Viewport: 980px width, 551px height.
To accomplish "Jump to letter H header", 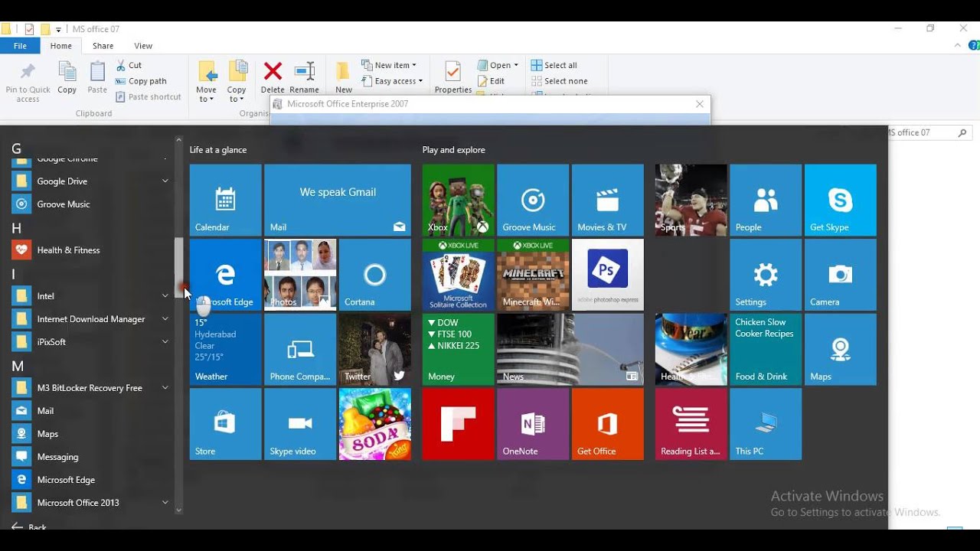I will (17, 228).
